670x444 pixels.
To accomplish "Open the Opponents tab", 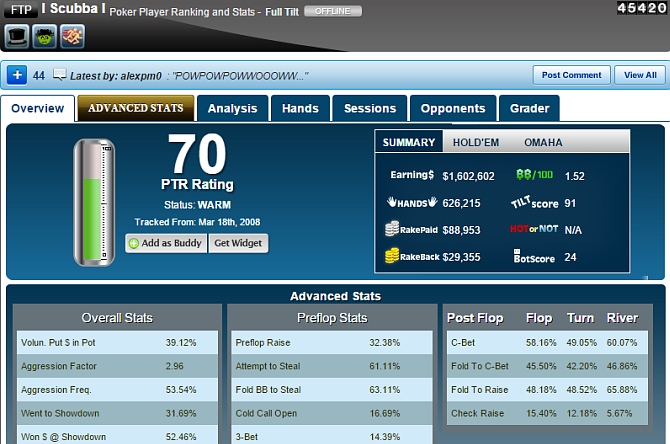I will (453, 109).
